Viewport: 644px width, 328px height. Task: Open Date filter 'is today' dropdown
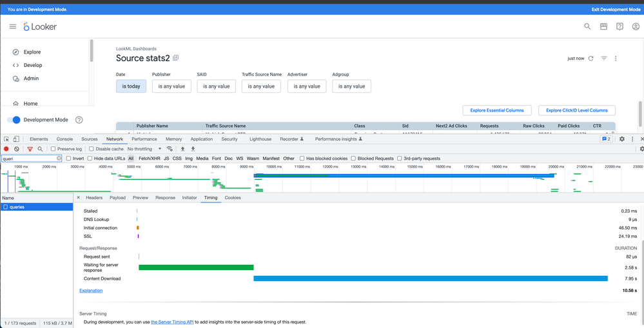tap(131, 86)
